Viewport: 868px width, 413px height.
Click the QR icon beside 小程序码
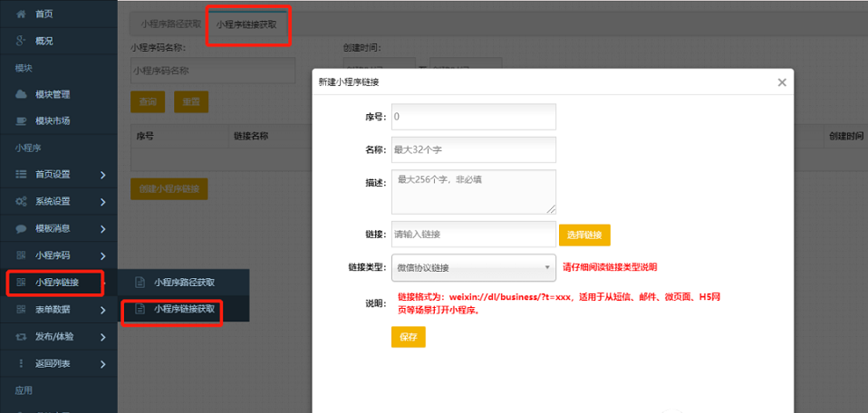[21, 255]
